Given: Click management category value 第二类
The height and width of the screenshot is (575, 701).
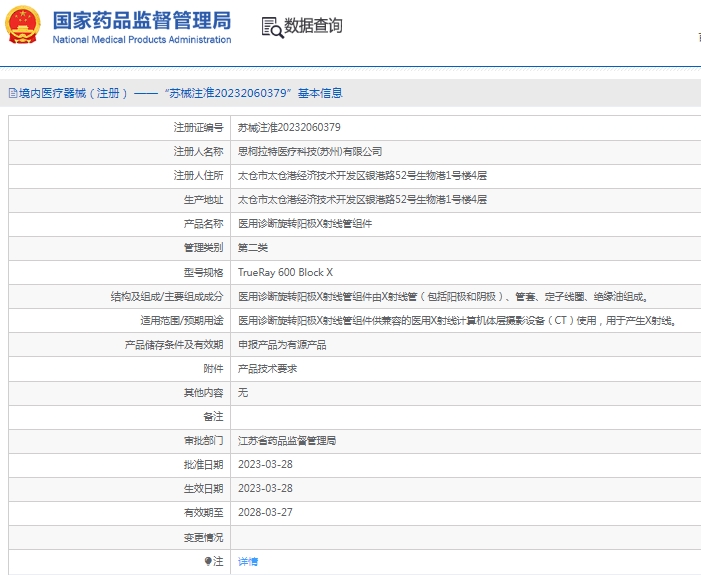Looking at the screenshot, I should (253, 248).
